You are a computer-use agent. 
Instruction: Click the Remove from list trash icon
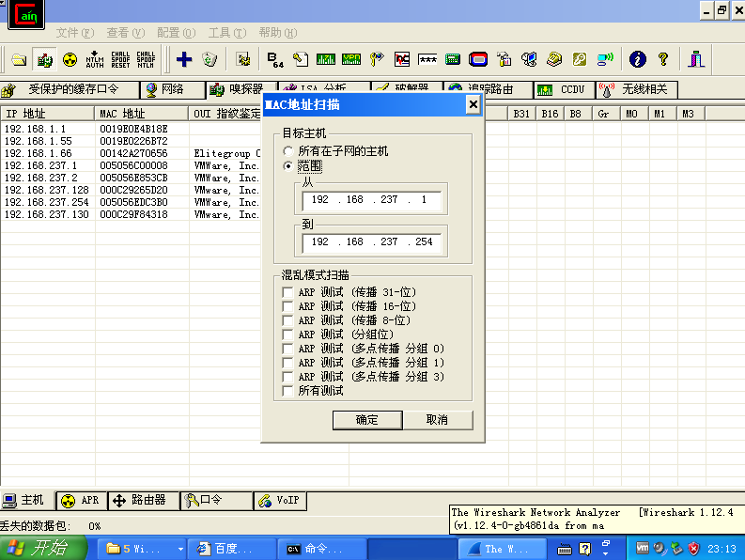[x=210, y=59]
